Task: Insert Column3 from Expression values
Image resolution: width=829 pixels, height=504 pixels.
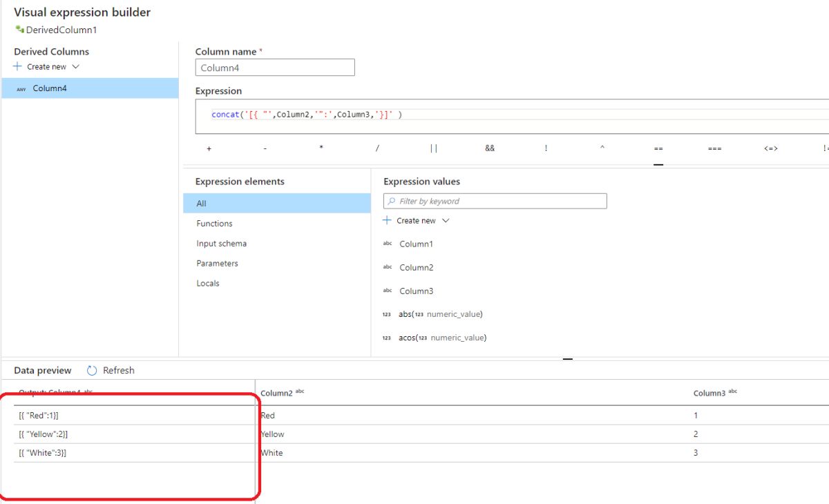Action: click(x=416, y=291)
